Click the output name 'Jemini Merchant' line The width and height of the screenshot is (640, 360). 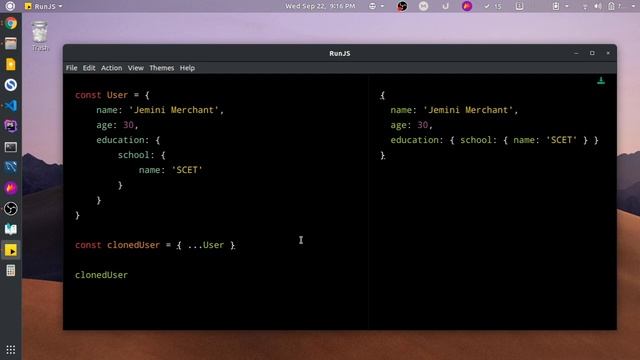coord(454,110)
